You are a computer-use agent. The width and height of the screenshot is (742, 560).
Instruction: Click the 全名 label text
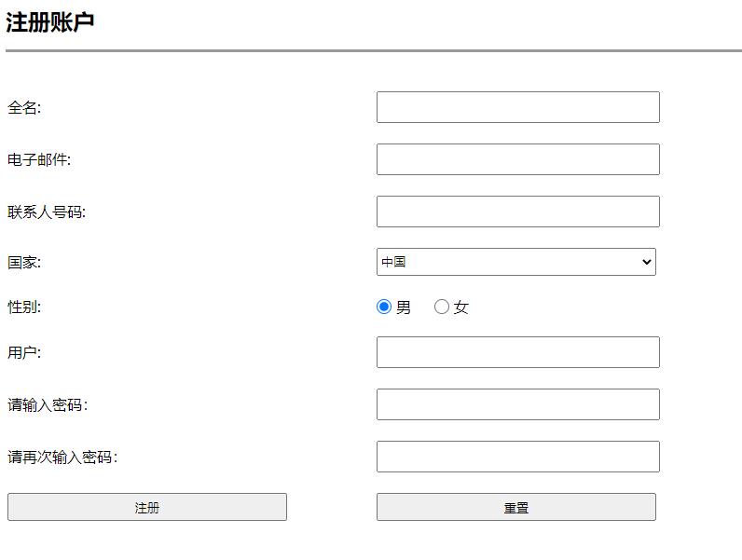[x=24, y=108]
